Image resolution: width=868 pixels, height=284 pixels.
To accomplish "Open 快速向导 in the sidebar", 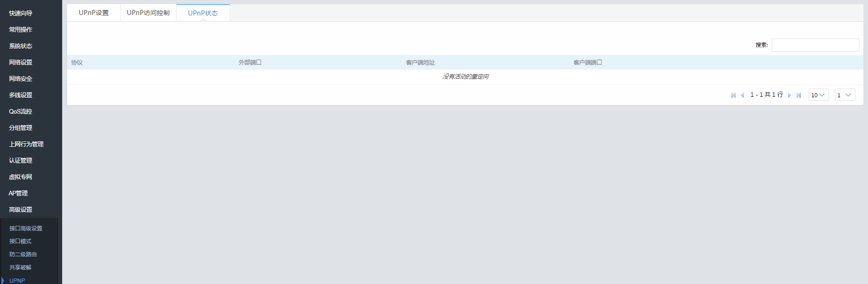I will click(x=21, y=13).
